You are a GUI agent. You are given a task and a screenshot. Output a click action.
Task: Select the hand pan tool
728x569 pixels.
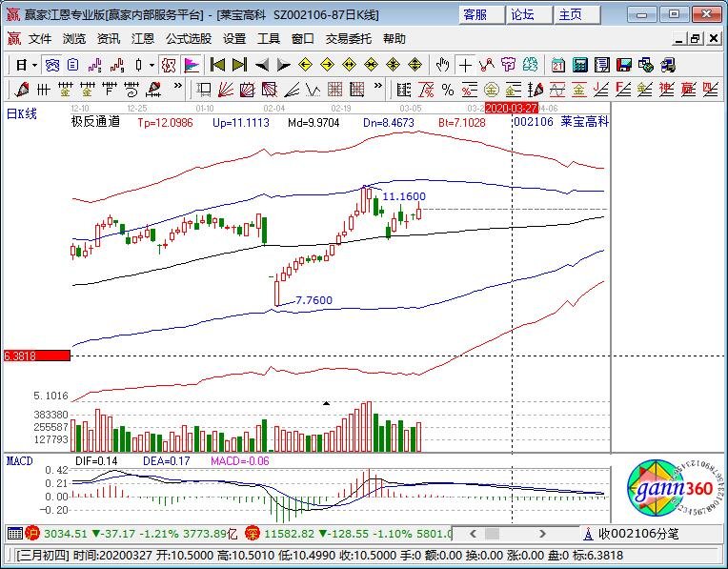(442, 65)
